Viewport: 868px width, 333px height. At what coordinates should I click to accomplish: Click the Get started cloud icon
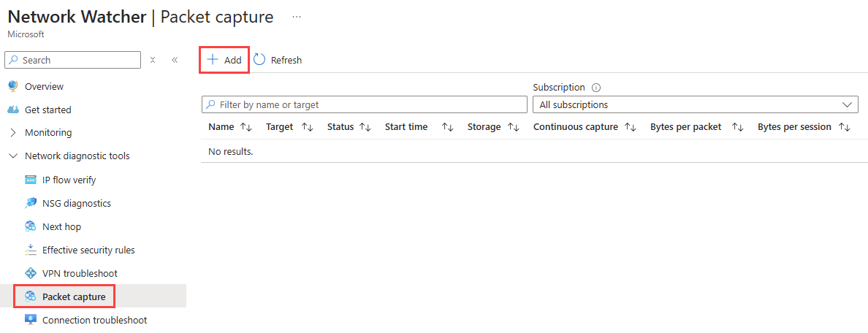[13, 110]
